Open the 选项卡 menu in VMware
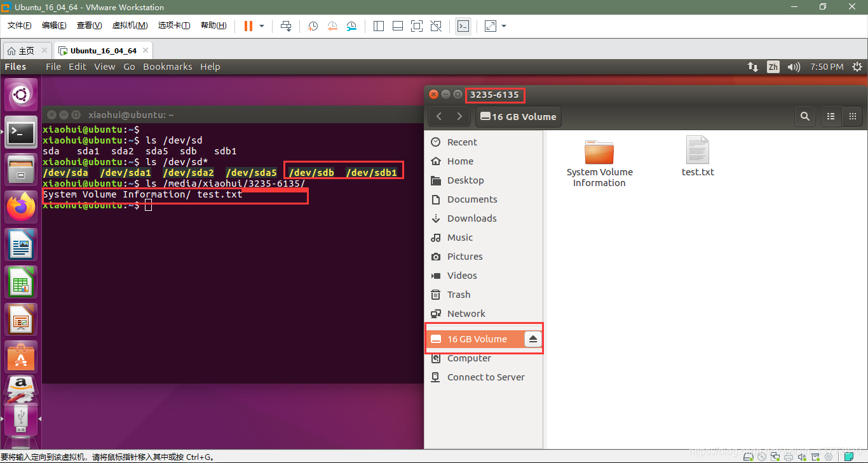The width and height of the screenshot is (868, 463). tap(174, 25)
